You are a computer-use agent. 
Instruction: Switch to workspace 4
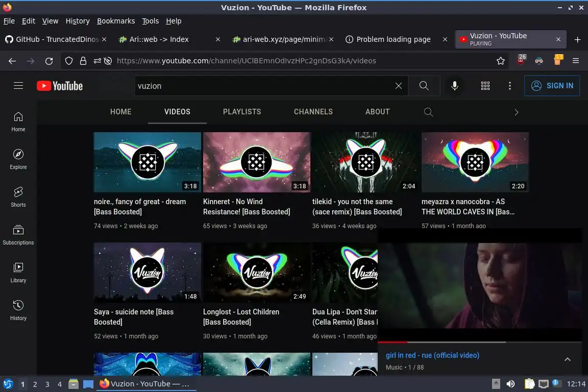(x=60, y=384)
